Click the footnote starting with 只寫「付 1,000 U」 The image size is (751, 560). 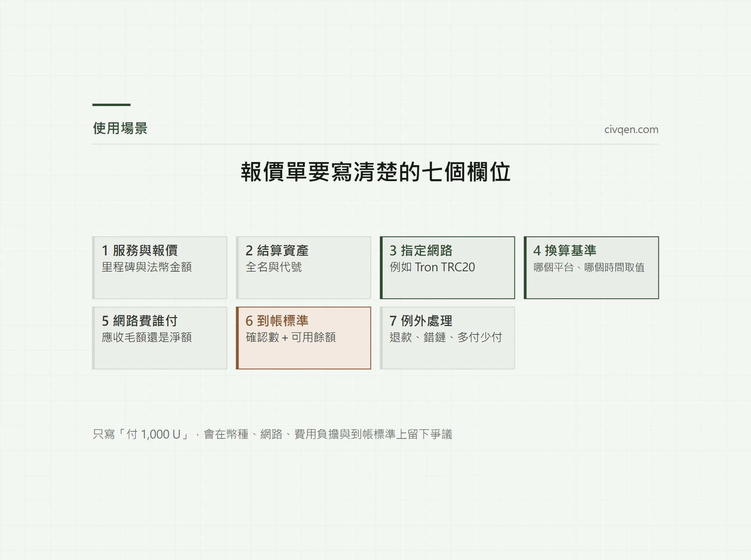point(273,434)
